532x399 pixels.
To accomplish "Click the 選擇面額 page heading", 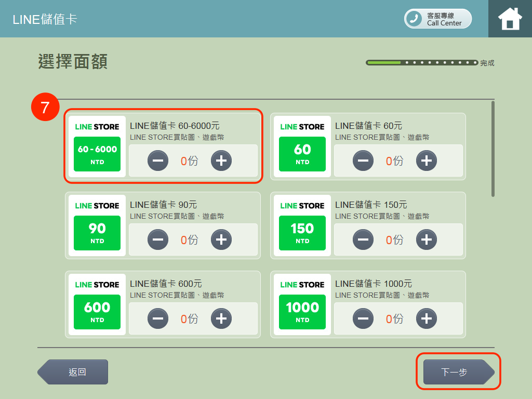I will tap(73, 61).
